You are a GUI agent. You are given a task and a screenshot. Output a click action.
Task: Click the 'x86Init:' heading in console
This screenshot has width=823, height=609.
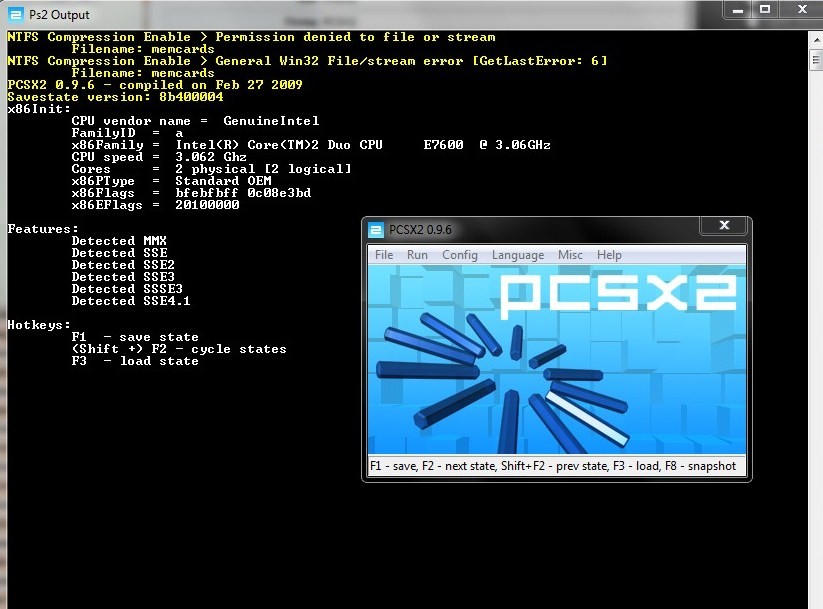39,109
